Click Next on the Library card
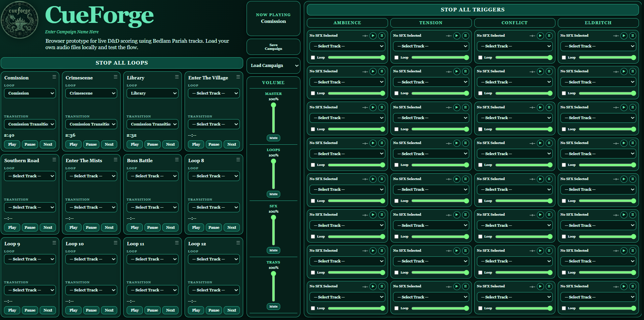This screenshot has height=320, width=644. 170,144
